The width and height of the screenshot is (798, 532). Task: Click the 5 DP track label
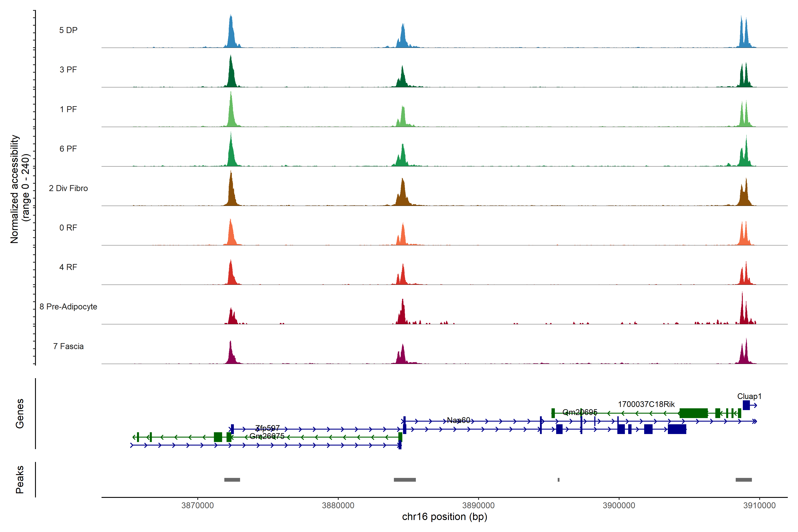click(x=68, y=30)
